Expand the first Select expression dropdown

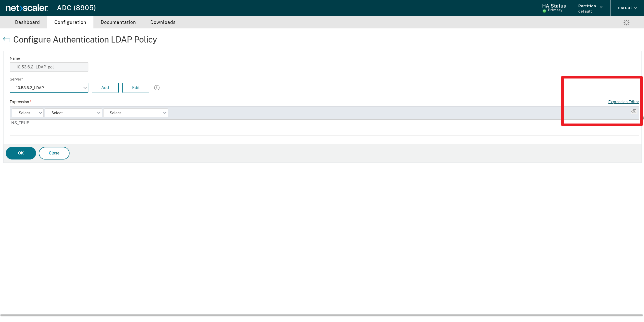[x=28, y=113]
